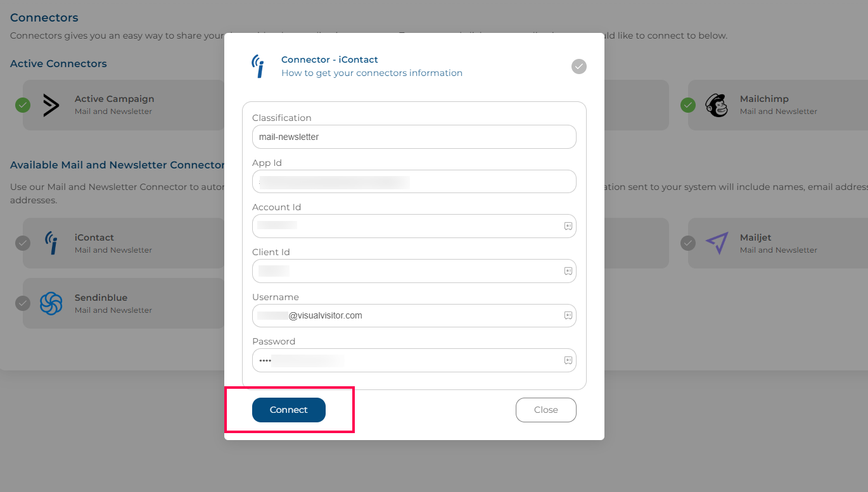Click the iContact logo in dialog header
This screenshot has width=868, height=492.
258,66
